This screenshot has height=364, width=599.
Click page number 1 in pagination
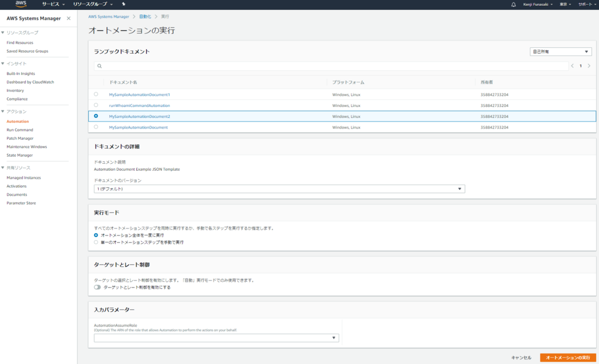click(x=581, y=66)
